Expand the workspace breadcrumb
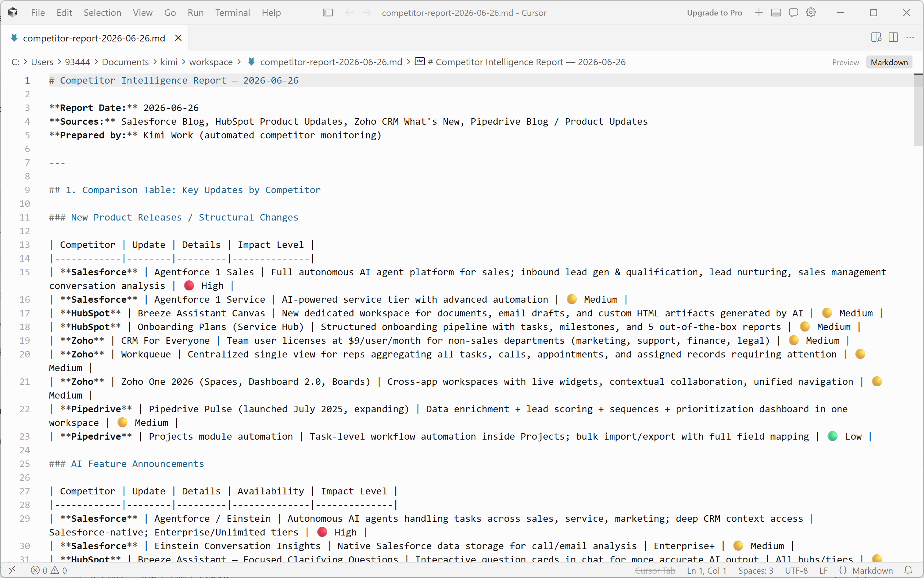This screenshot has width=924, height=578. point(211,62)
